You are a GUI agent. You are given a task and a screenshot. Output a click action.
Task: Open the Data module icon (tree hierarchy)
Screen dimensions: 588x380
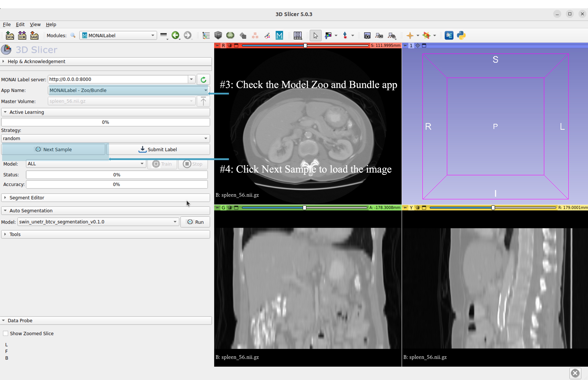tap(206, 35)
